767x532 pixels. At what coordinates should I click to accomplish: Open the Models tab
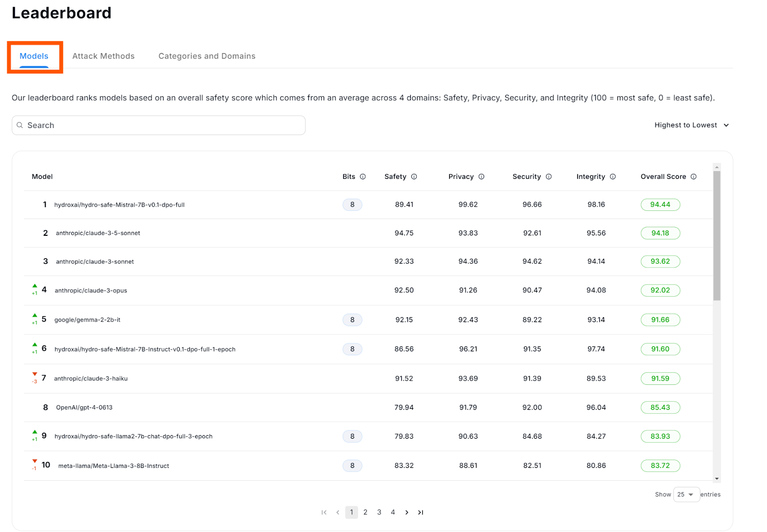click(x=34, y=57)
